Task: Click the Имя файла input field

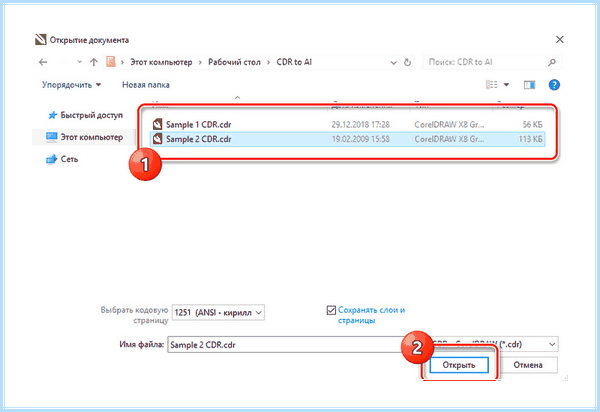Action: [285, 345]
